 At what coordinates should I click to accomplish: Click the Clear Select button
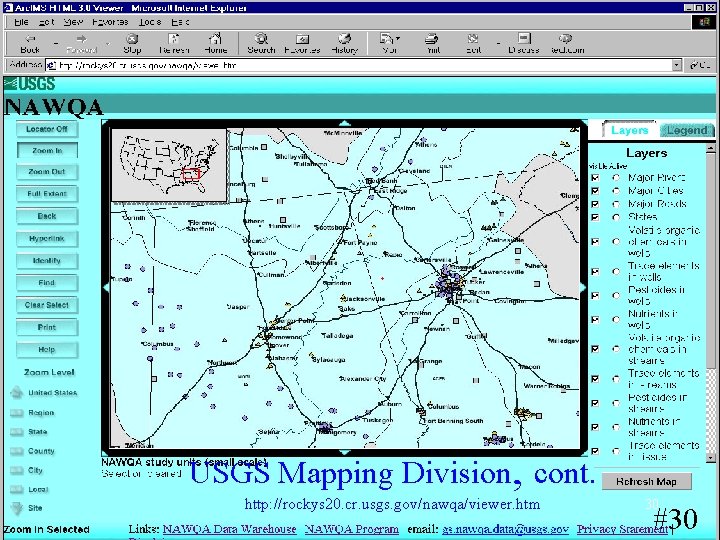point(47,305)
